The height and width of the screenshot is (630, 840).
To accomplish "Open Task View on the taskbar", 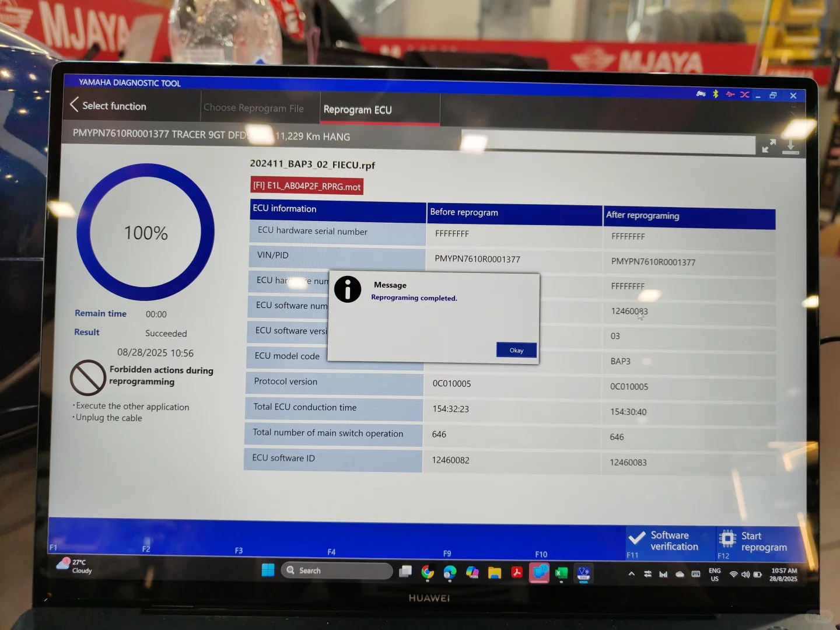I will point(405,571).
